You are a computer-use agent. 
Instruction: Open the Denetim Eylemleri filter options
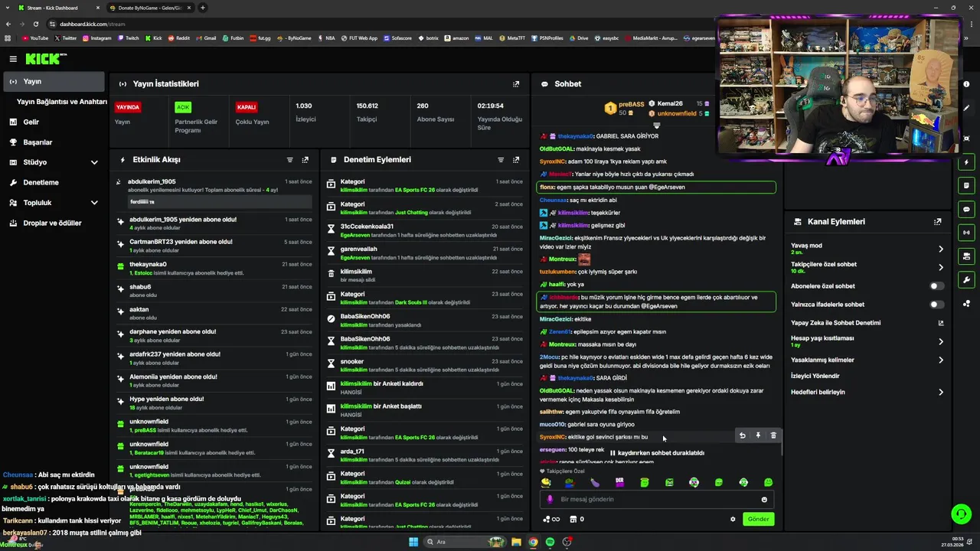point(501,160)
